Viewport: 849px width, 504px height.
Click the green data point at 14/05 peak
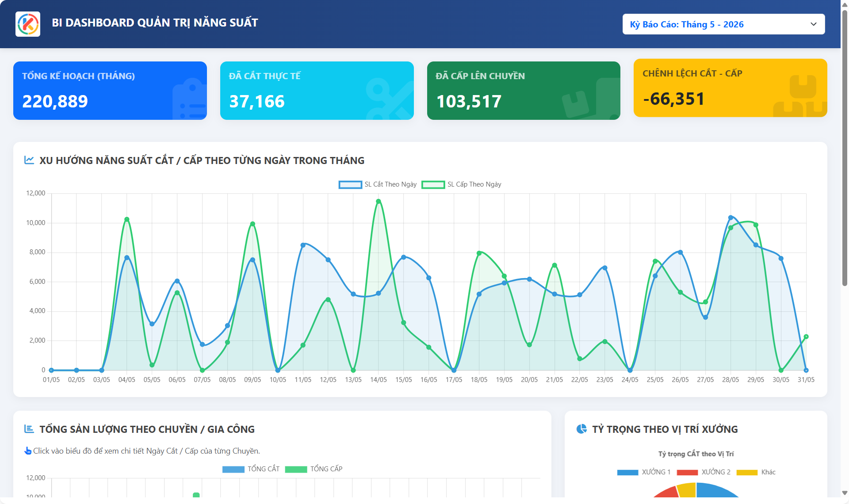coord(379,201)
